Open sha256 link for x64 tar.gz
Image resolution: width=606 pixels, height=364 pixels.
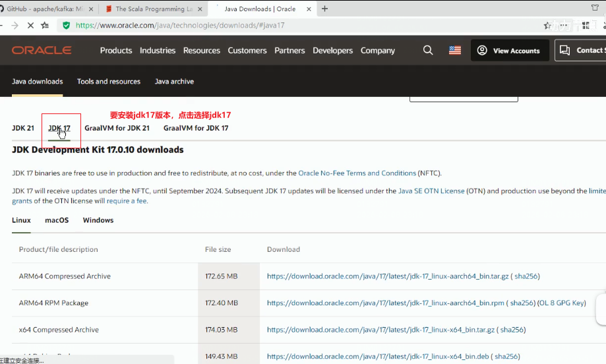coord(512,330)
